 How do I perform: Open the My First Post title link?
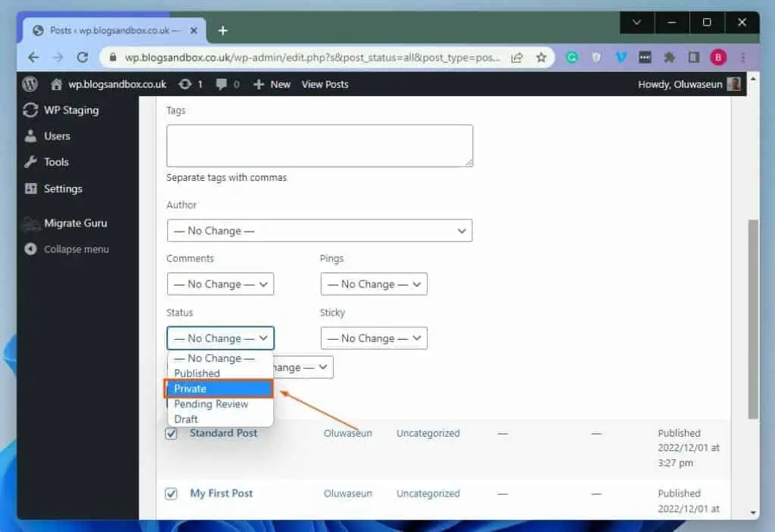[x=222, y=493]
